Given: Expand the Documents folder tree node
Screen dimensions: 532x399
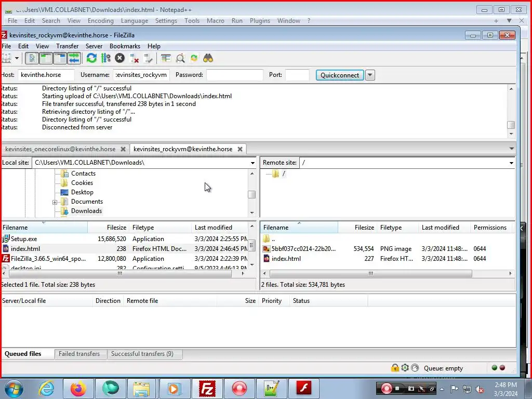Looking at the screenshot, I should pyautogui.click(x=55, y=202).
